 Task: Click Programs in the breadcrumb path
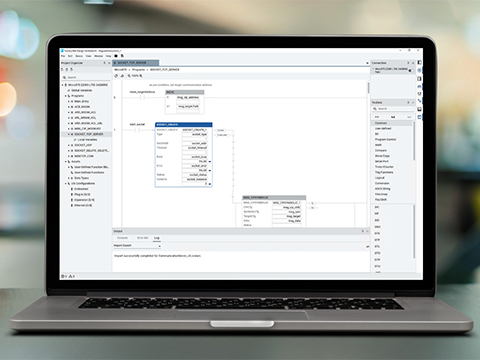(x=138, y=70)
